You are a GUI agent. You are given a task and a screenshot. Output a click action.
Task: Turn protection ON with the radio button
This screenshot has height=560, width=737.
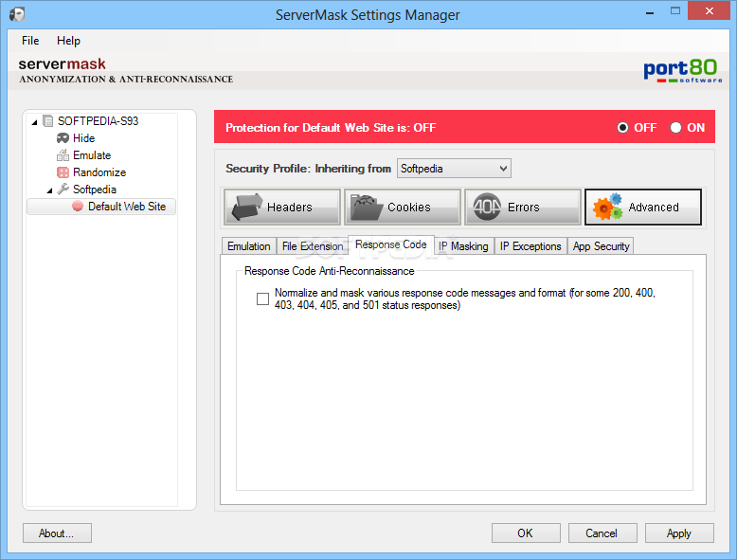[675, 127]
